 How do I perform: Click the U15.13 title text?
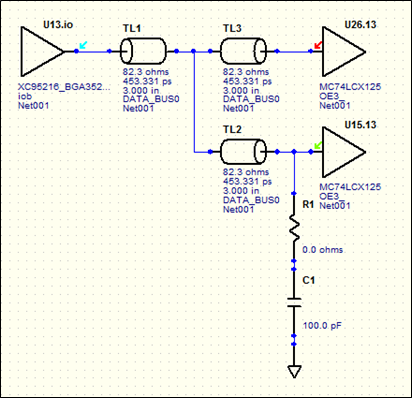click(x=360, y=125)
